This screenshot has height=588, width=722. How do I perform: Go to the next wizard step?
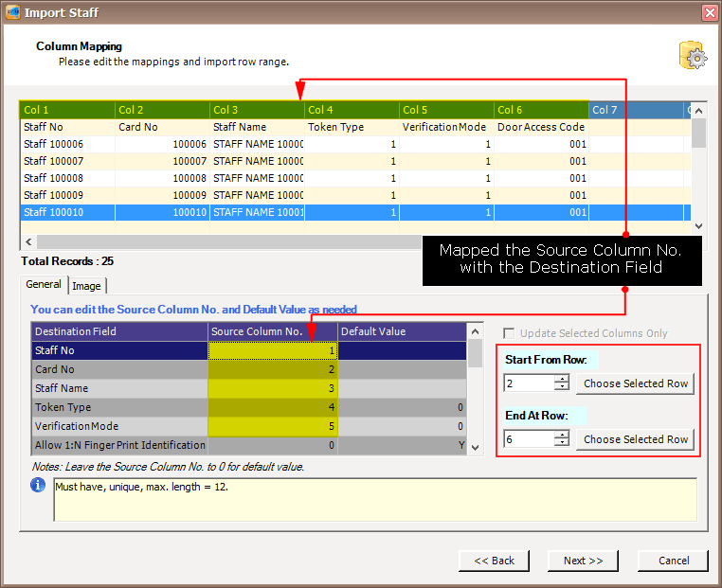coord(583,561)
